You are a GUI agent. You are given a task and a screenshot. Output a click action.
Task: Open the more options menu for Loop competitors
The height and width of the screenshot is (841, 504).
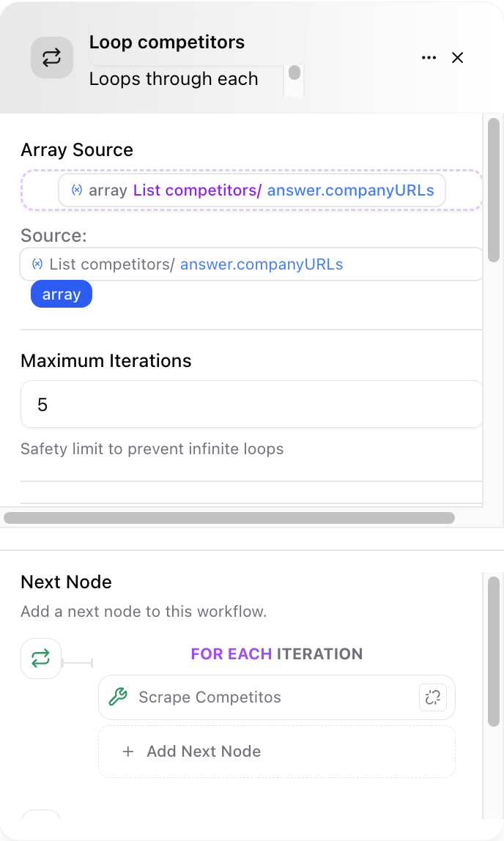[429, 57]
